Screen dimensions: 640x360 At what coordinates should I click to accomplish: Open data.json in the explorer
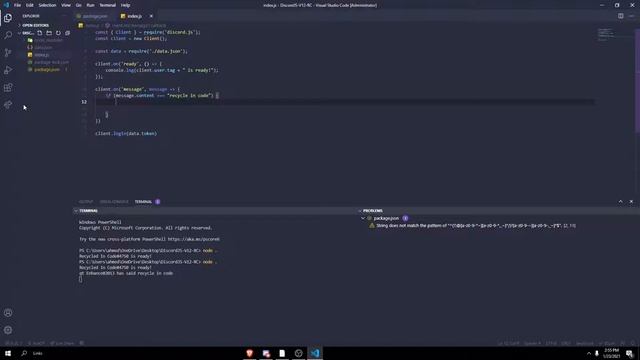tap(43, 47)
